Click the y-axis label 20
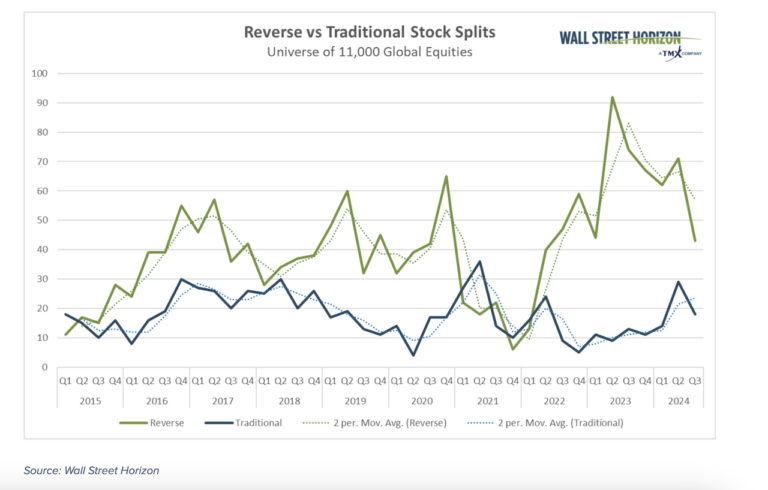 pyautogui.click(x=42, y=308)
